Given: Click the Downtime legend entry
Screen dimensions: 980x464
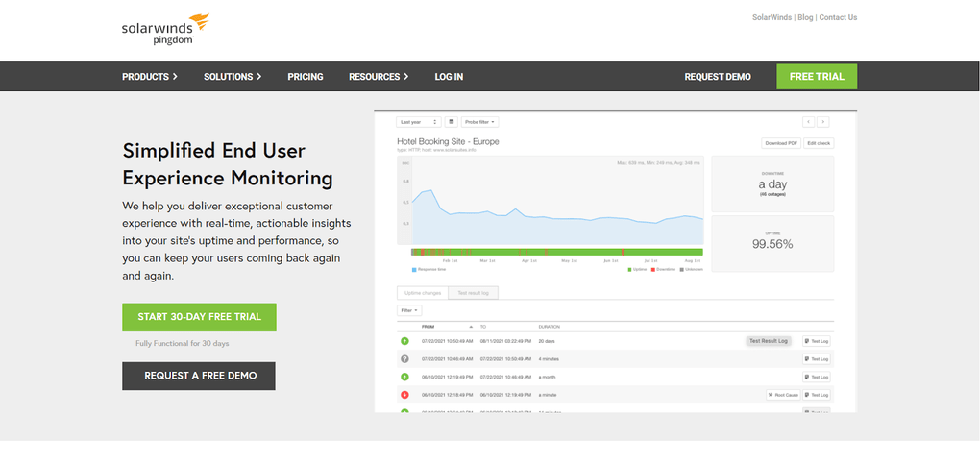Looking at the screenshot, I should click(x=664, y=270).
